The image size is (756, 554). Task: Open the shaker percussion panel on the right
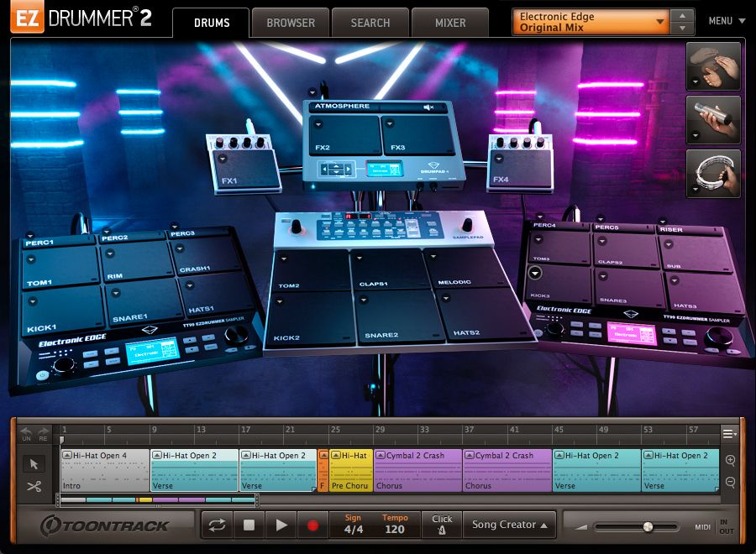coord(713,120)
